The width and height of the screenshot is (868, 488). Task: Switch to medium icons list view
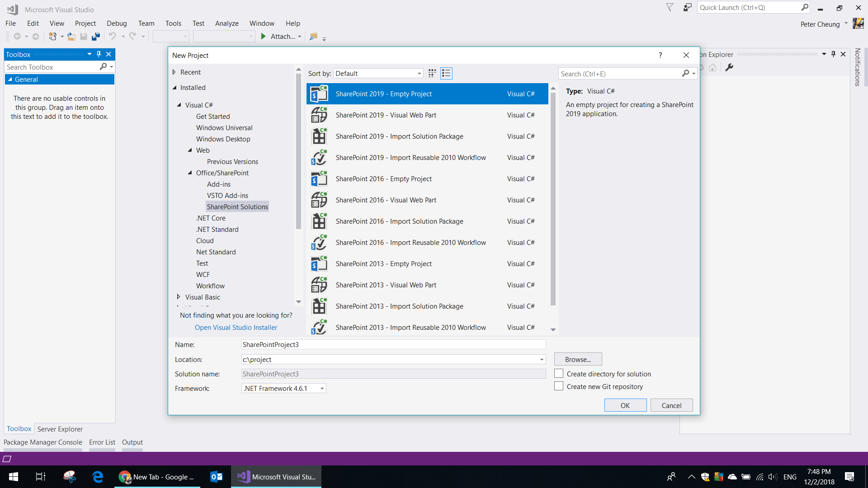[x=446, y=73]
